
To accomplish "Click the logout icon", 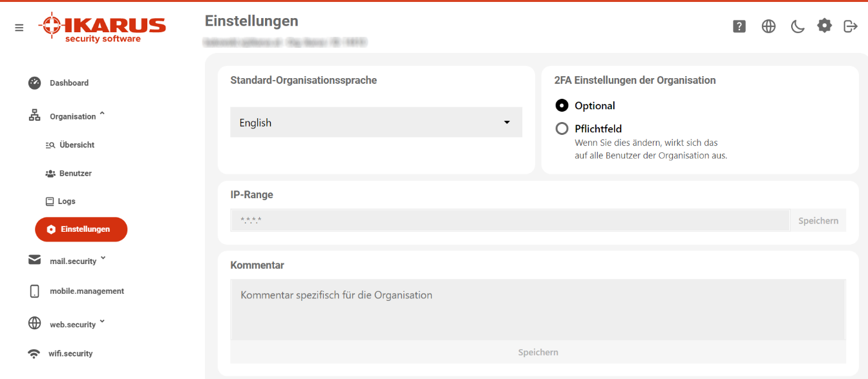I will (851, 26).
